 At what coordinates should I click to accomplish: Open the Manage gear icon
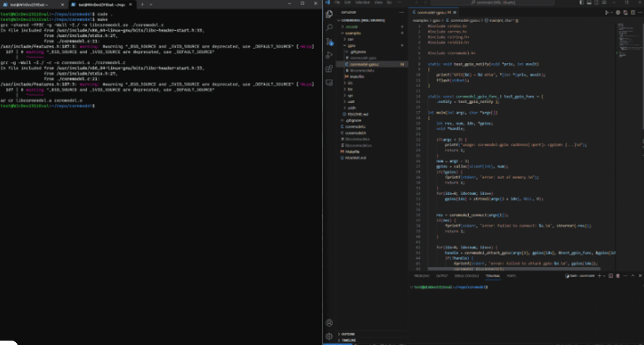pyautogui.click(x=329, y=335)
